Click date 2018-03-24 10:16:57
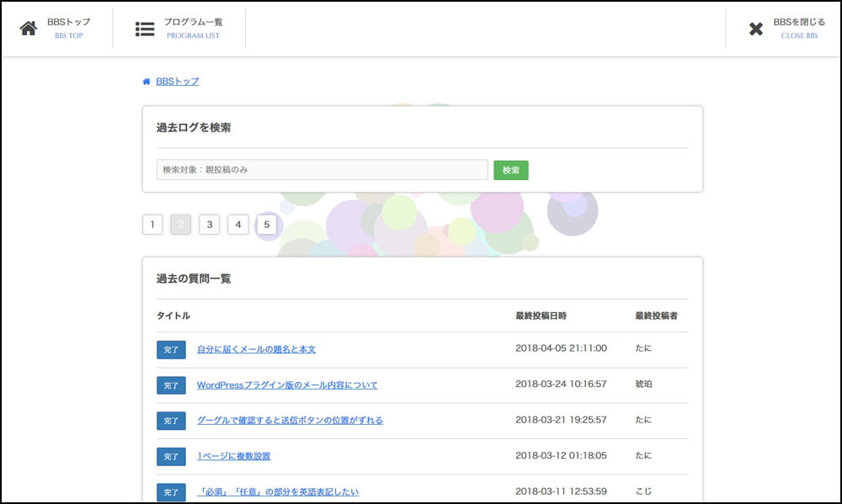This screenshot has height=504, width=842. (561, 384)
